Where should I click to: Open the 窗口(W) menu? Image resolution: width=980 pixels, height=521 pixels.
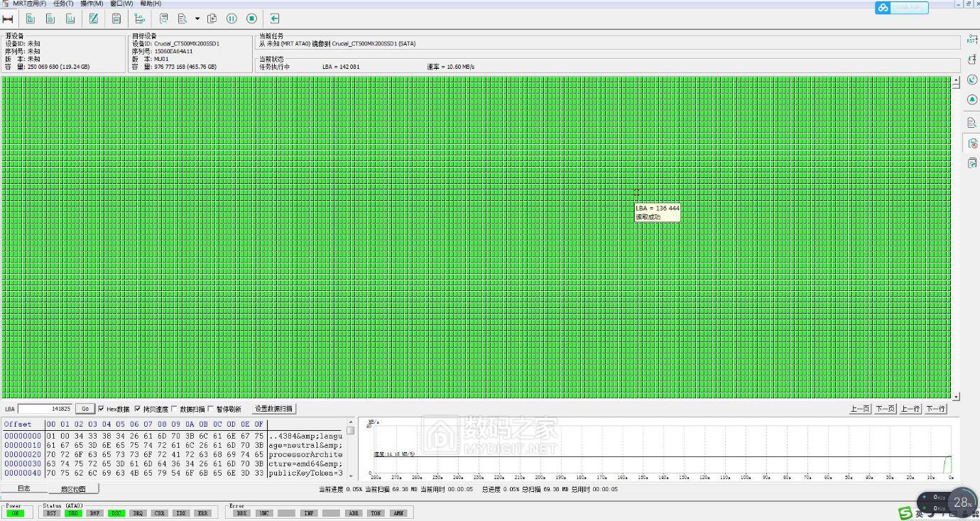point(121,4)
